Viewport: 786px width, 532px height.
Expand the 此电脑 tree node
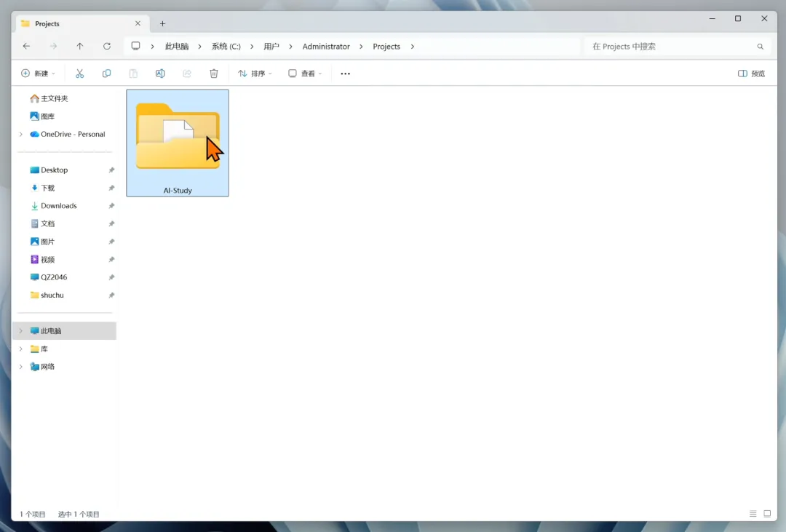point(21,331)
